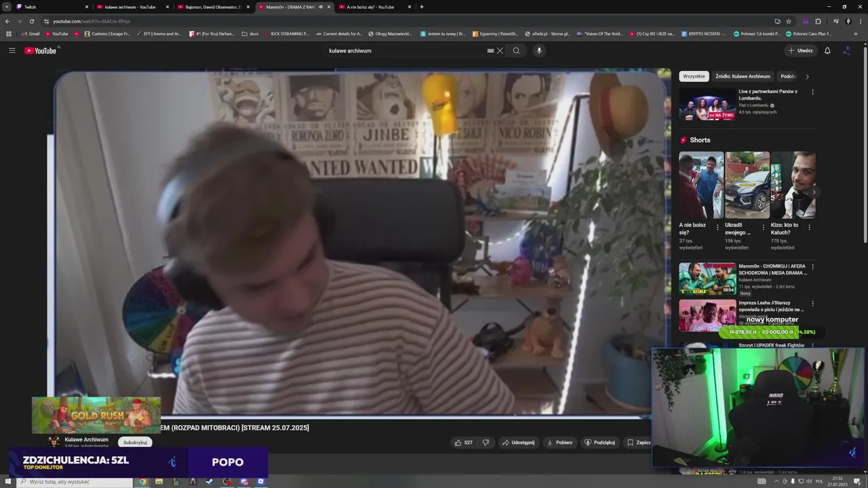The width and height of the screenshot is (868, 488).
Task: Open options for Mamm0n CHOMIKUJ video
Action: click(x=812, y=267)
